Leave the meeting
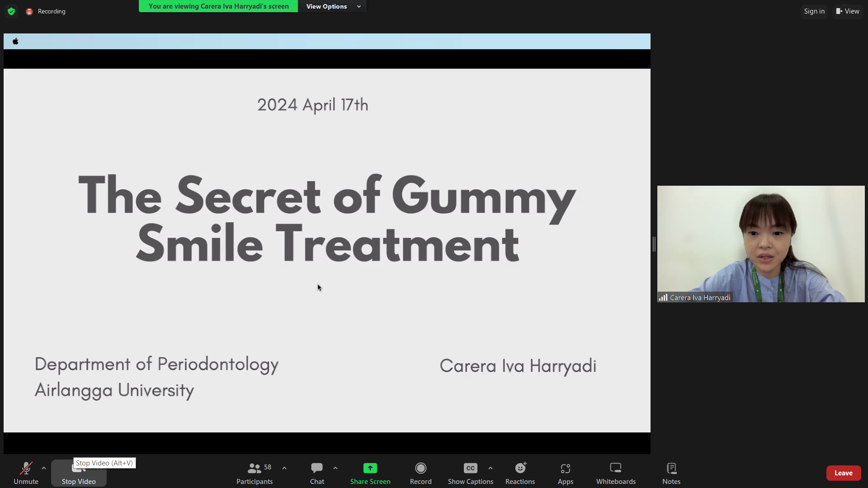 [844, 473]
